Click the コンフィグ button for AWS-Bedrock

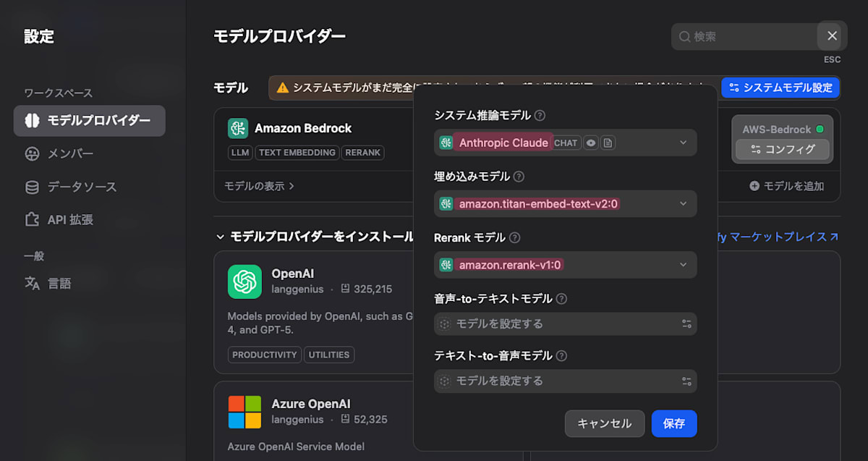[783, 149]
